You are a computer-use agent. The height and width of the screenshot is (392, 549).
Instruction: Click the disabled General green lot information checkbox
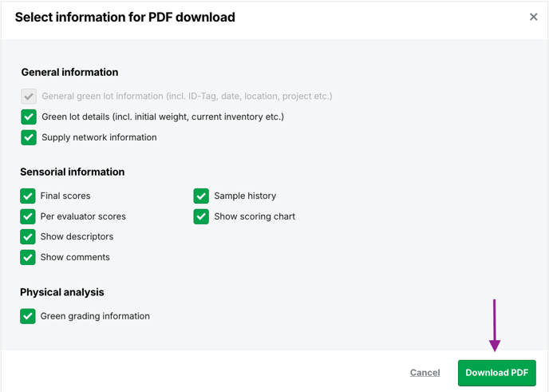[x=29, y=97]
